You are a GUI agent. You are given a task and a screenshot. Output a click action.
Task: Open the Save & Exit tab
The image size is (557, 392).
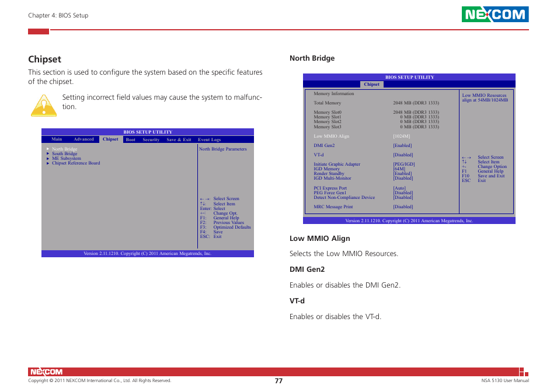coord(179,139)
